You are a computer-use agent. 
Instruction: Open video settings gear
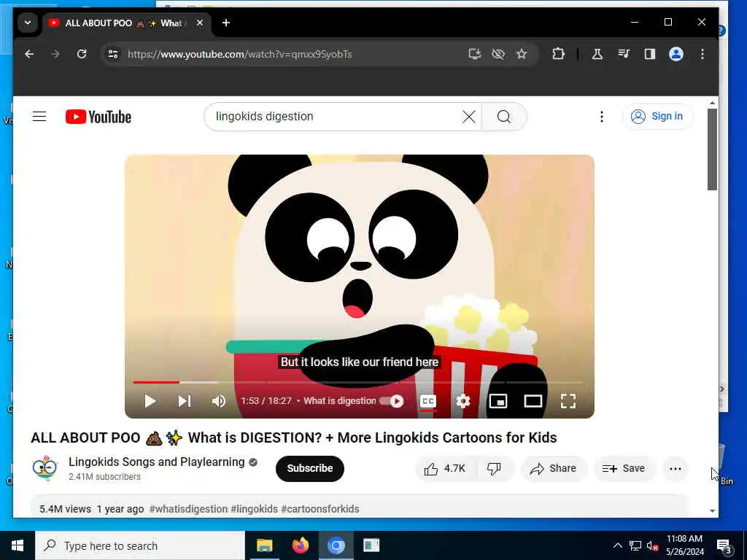(462, 401)
